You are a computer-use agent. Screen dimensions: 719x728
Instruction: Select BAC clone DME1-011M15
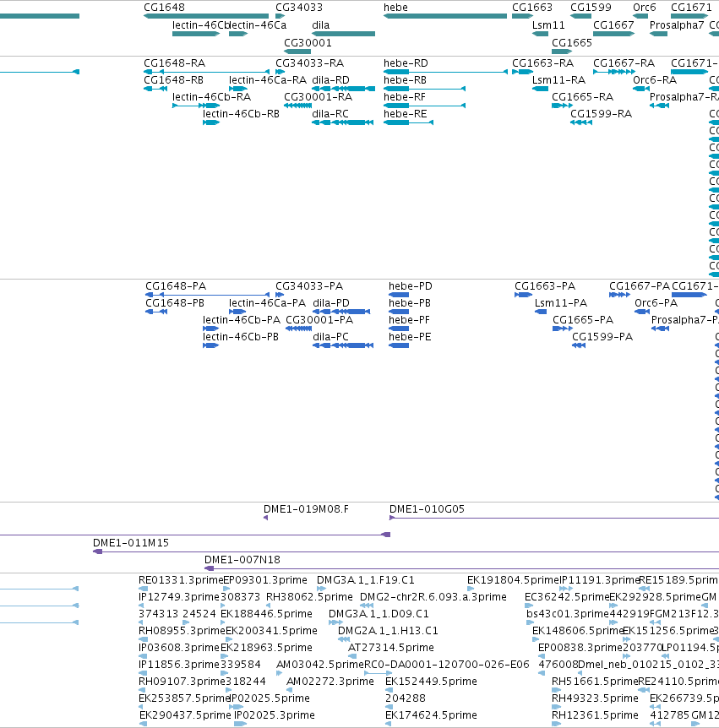131,543
